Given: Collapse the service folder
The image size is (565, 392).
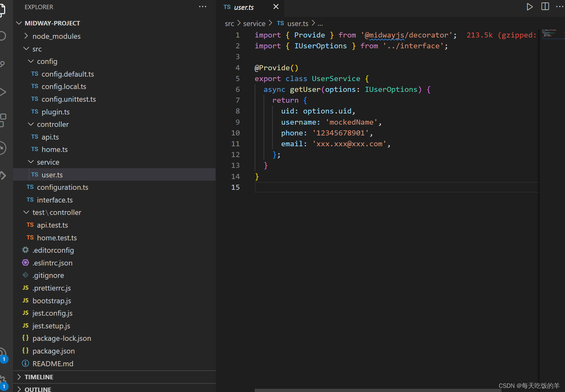Looking at the screenshot, I should 31,162.
